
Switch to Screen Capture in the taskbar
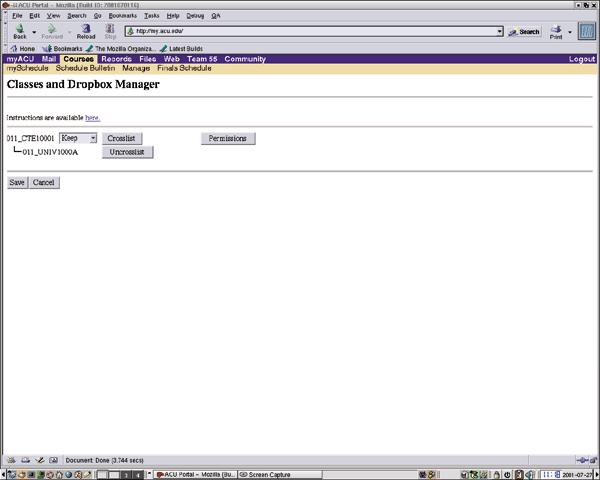[267, 474]
